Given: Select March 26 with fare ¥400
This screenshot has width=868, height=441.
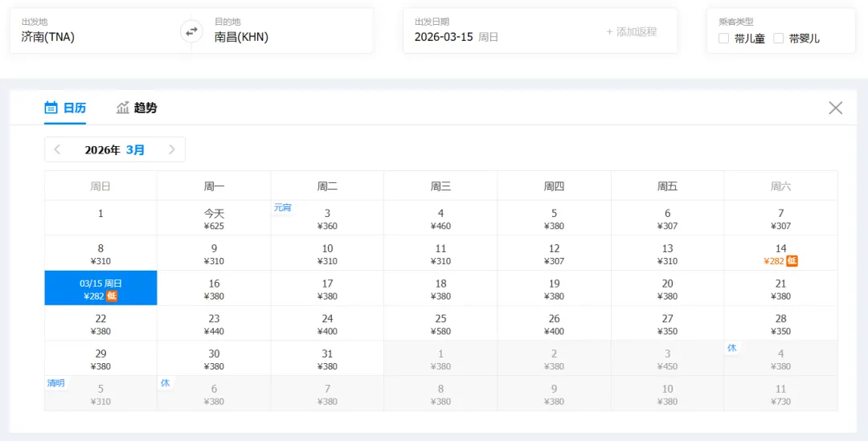Looking at the screenshot, I should coord(554,323).
